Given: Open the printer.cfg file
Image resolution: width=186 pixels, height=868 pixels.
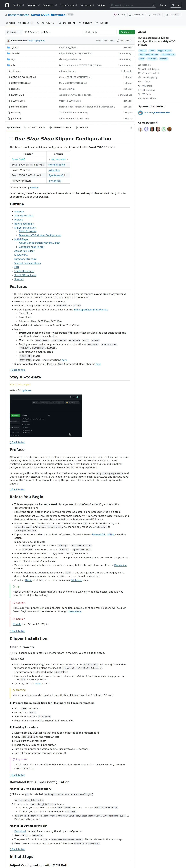Looking at the screenshot, I should point(16,119).
